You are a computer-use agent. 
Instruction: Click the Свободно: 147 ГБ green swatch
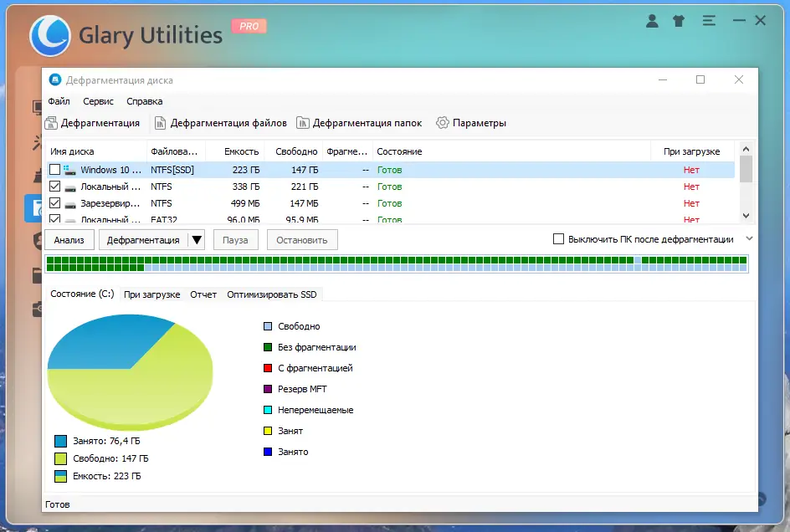60,458
